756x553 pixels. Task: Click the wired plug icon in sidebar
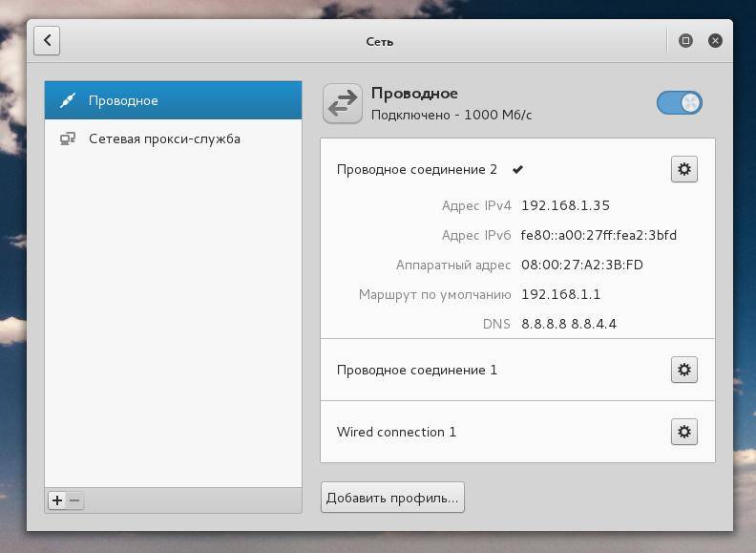[68, 100]
